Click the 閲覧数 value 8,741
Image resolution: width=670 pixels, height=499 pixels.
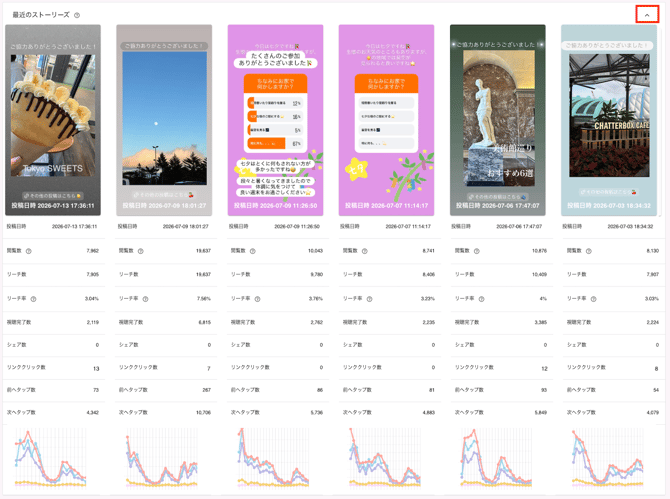coord(429,251)
